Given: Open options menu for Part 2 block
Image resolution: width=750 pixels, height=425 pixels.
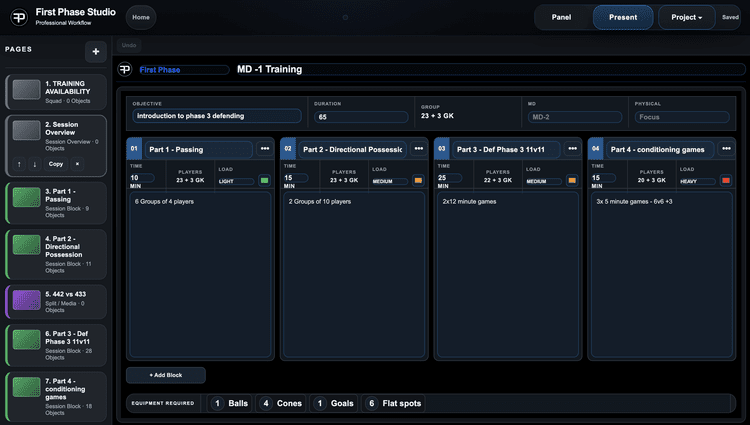Looking at the screenshot, I should tap(419, 149).
